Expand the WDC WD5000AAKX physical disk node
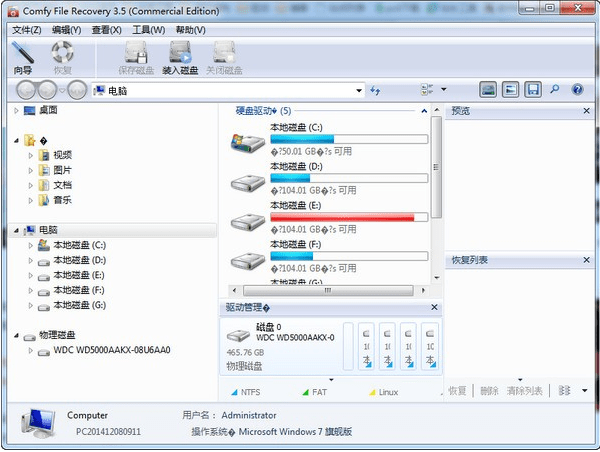 tap(30, 351)
